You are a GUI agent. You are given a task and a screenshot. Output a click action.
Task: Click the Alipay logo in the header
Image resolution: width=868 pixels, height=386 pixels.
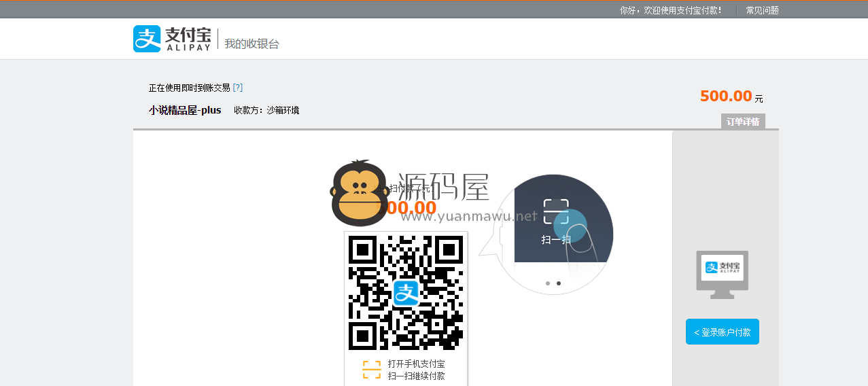172,39
